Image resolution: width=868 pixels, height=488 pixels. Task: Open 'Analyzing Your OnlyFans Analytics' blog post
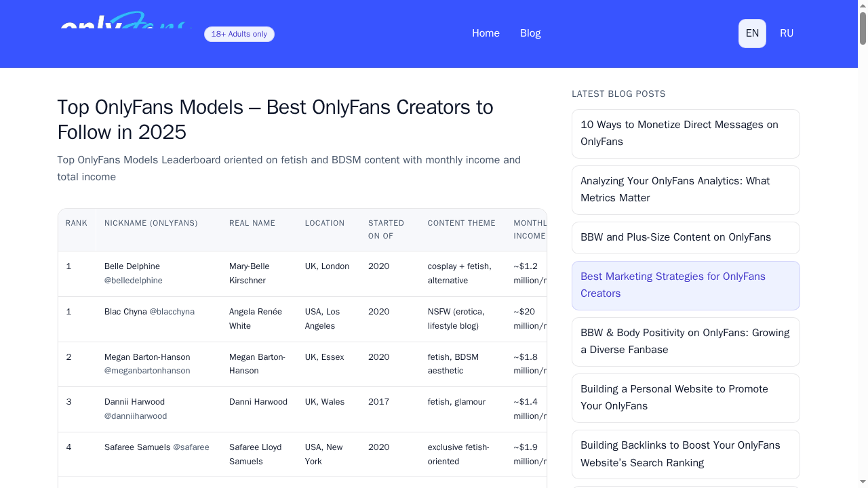685,190
